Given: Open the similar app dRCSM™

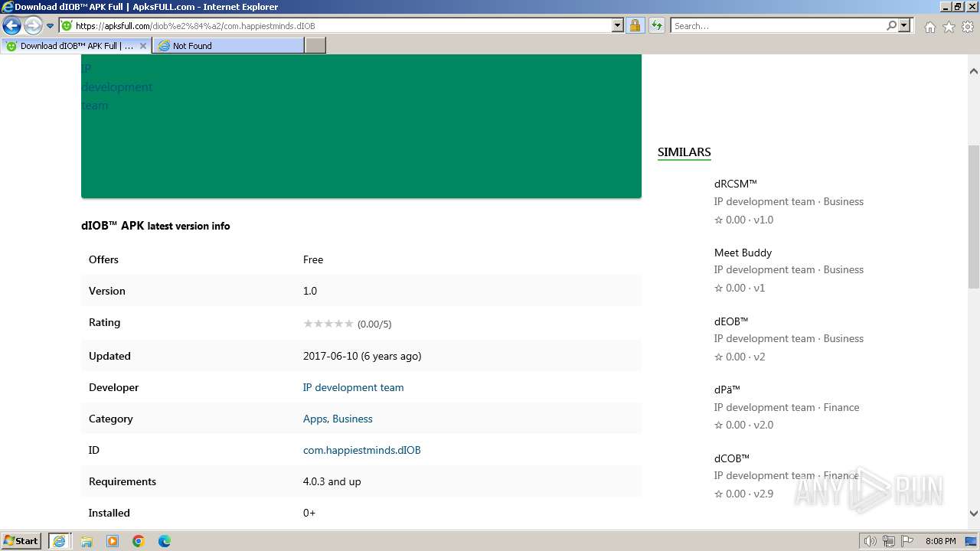Looking at the screenshot, I should coord(735,184).
